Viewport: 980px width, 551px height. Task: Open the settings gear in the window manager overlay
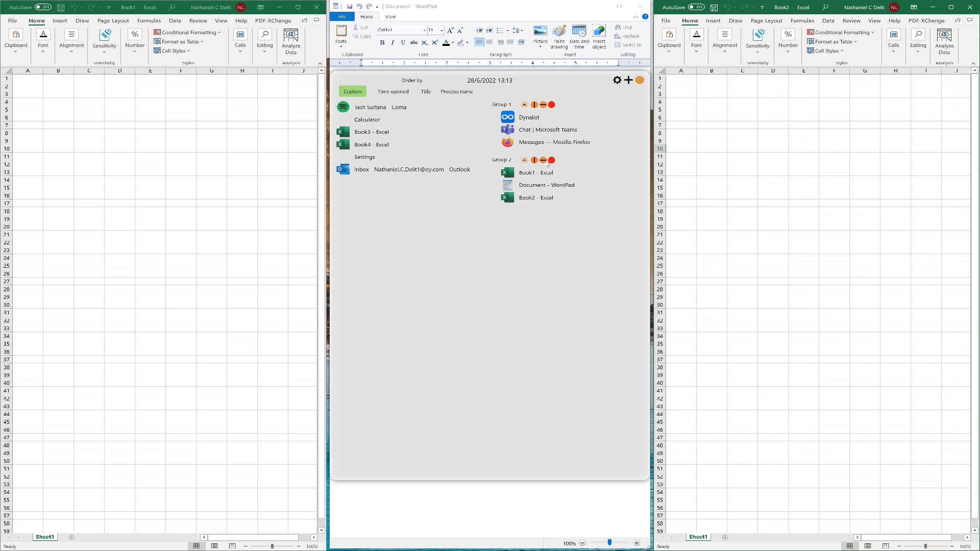click(617, 80)
